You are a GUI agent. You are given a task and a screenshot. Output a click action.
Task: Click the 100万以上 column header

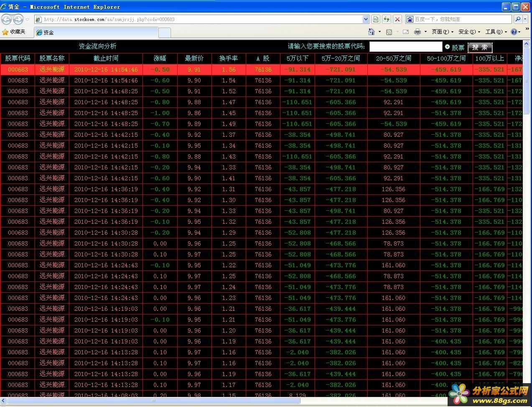pos(489,59)
